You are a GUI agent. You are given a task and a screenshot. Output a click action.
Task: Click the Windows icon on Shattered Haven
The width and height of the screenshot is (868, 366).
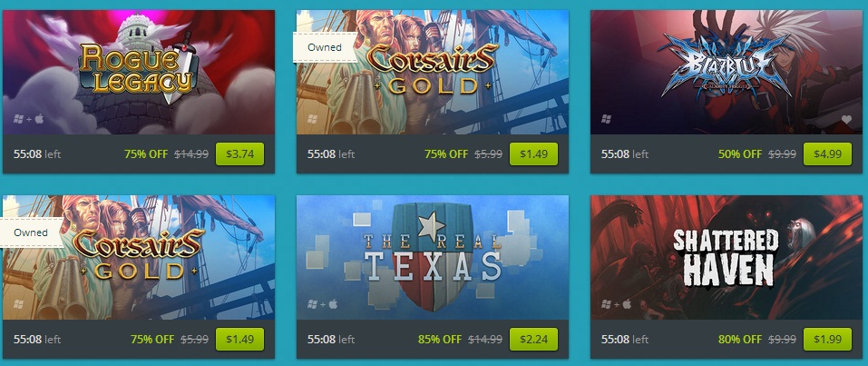tap(606, 304)
